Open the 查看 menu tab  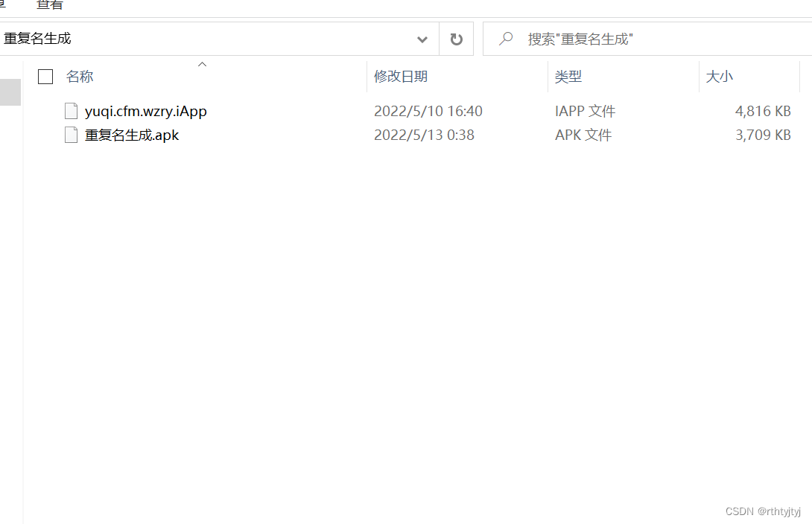[x=50, y=4]
